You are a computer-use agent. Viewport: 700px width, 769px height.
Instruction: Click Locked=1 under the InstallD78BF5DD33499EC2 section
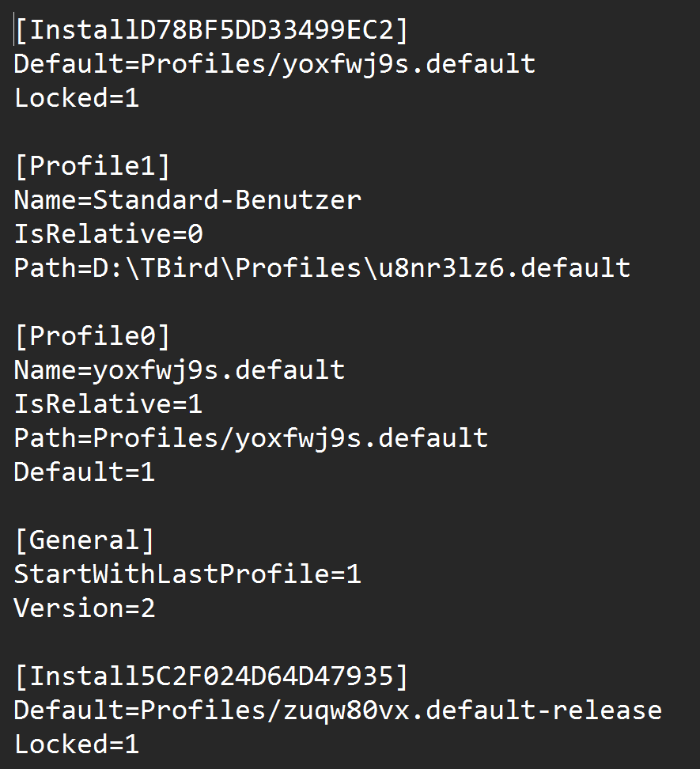click(x=77, y=98)
